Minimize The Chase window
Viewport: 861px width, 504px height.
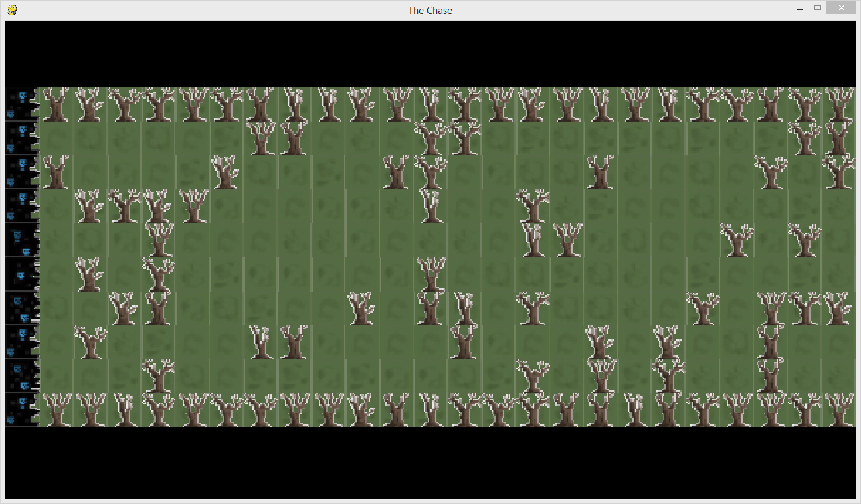click(x=799, y=9)
